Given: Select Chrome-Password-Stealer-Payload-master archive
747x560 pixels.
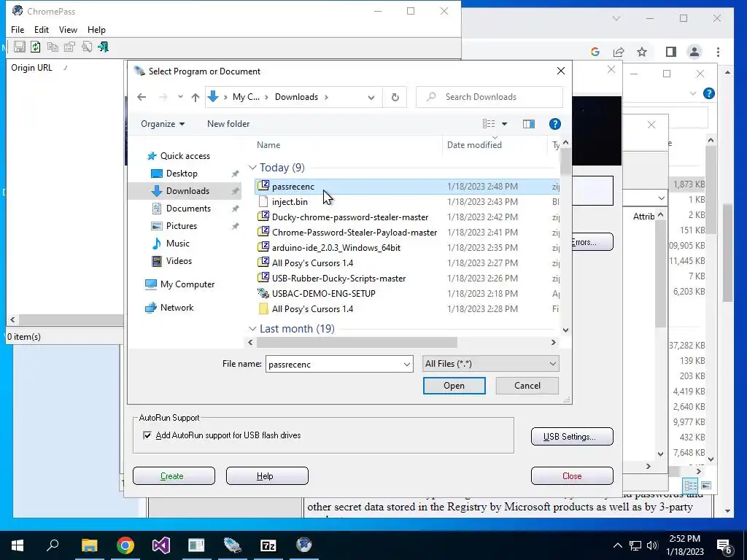Looking at the screenshot, I should pyautogui.click(x=407, y=233).
